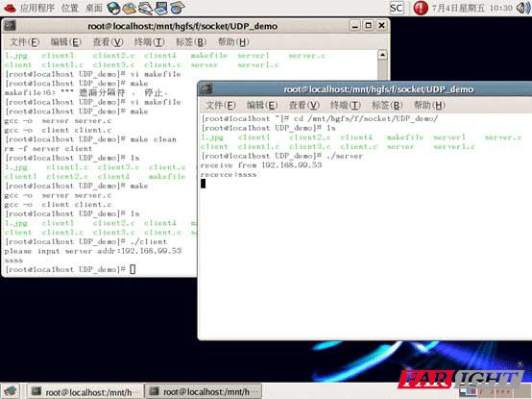Viewport: 532px width, 399px height.
Task: Click the terminal icon in front window titlebar
Action: point(206,89)
